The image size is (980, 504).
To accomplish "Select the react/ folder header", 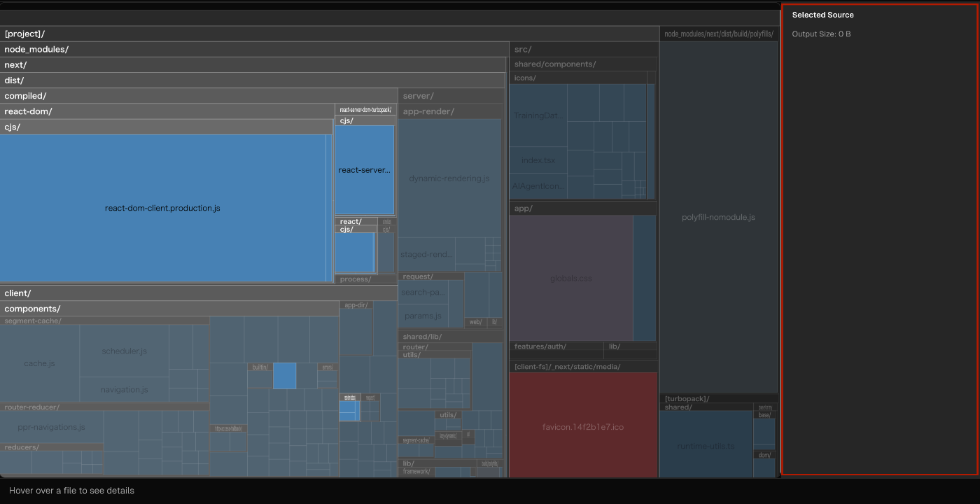I will tap(356, 221).
